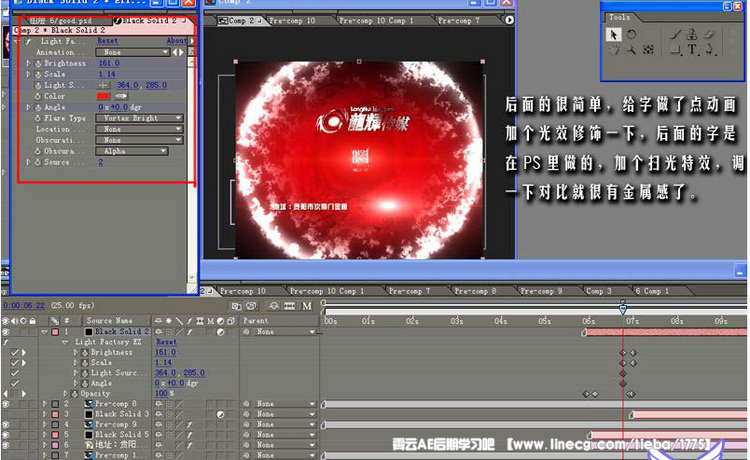Toggle the Brightness keyframe checkbox in timeline
Image resolution: width=750 pixels, height=460 pixels.
point(15,352)
